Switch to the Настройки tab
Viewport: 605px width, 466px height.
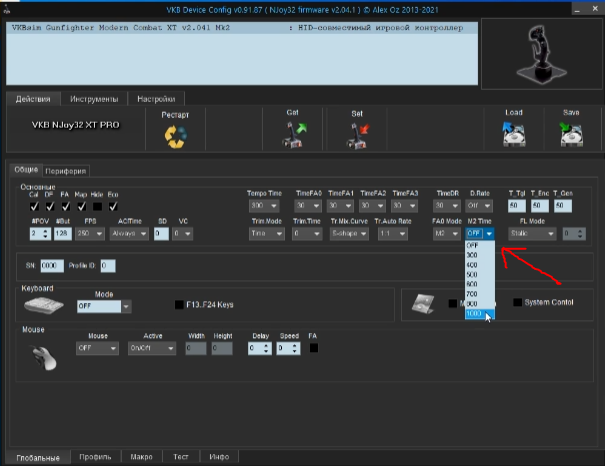click(156, 99)
